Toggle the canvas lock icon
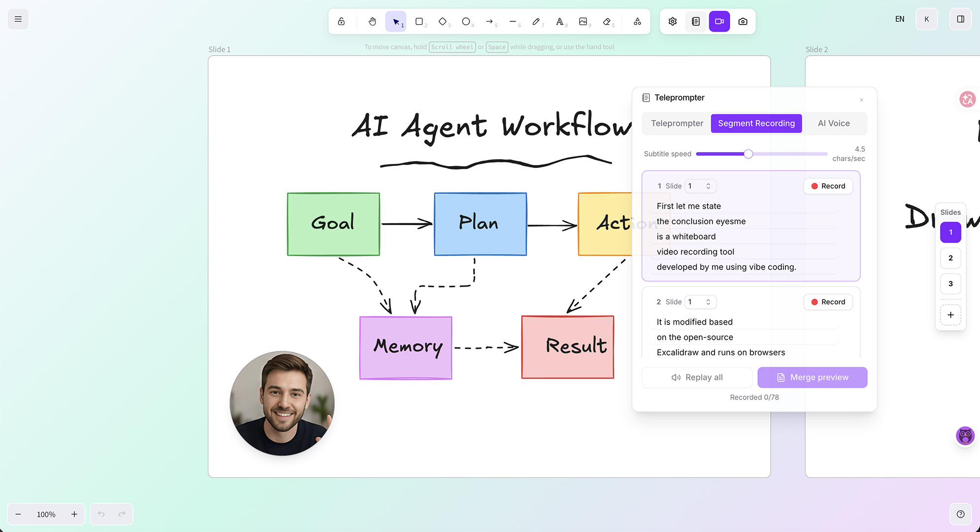 pyautogui.click(x=341, y=21)
